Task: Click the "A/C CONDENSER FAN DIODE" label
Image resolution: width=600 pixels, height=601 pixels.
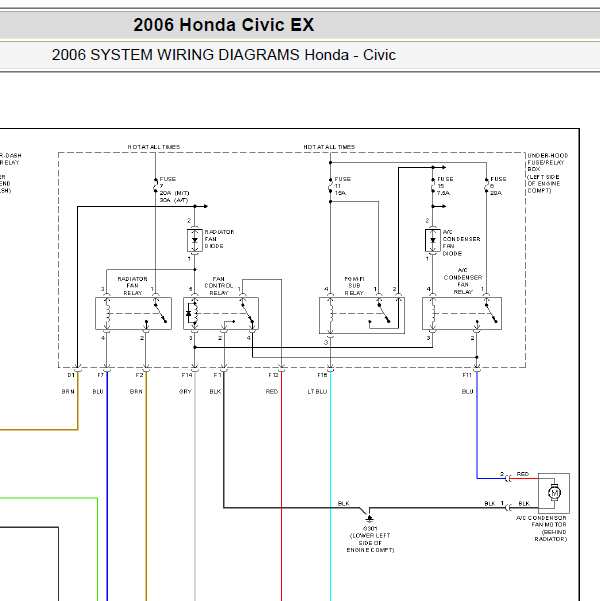Action: (x=461, y=243)
